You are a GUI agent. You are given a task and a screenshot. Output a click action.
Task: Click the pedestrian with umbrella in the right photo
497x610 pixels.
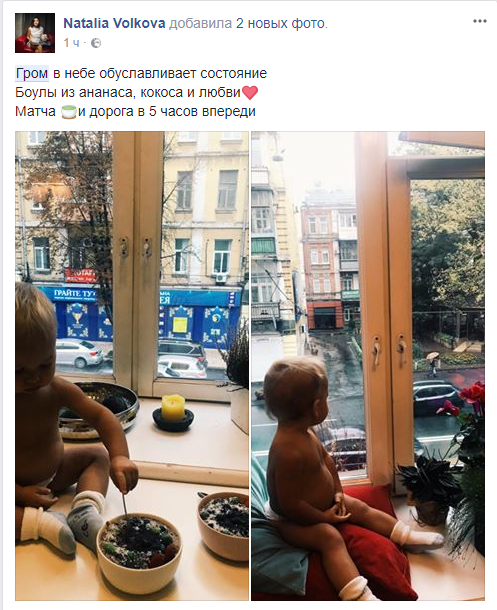pyautogui.click(x=432, y=363)
